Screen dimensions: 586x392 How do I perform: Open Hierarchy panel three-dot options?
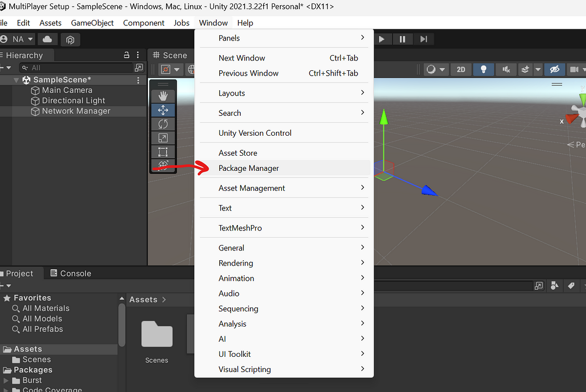(x=138, y=55)
